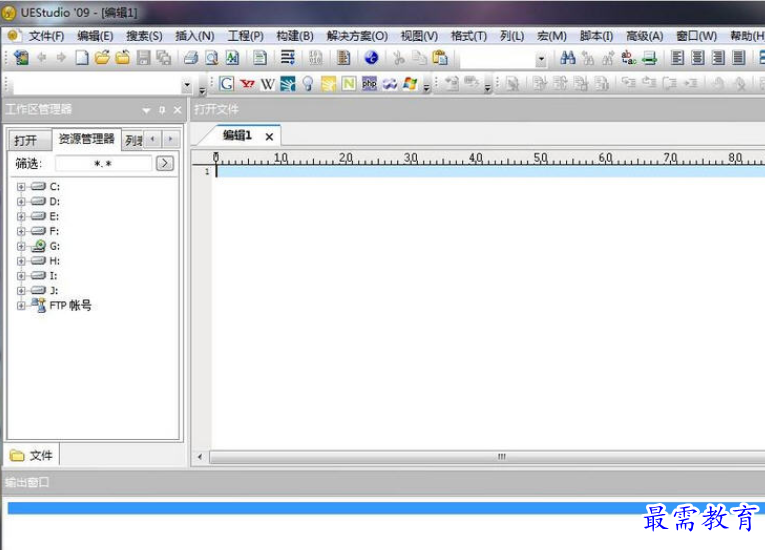Click the Paste clipboard icon
Image resolution: width=765 pixels, height=550 pixels.
[440, 58]
